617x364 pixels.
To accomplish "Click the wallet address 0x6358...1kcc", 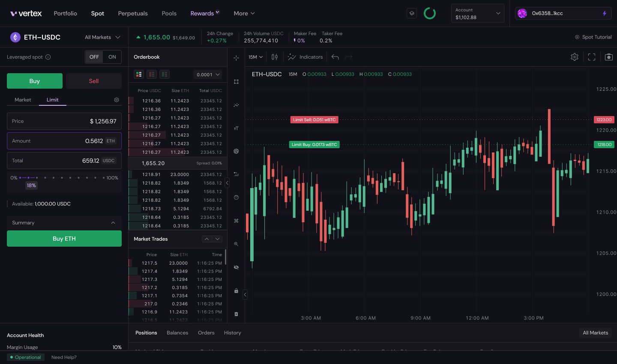I will (548, 13).
